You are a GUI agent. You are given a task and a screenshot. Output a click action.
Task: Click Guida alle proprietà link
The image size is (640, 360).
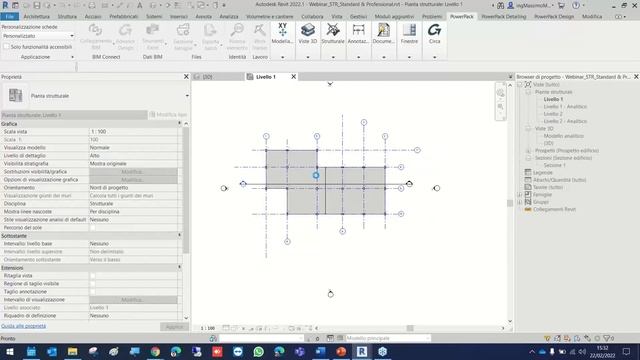(24, 326)
